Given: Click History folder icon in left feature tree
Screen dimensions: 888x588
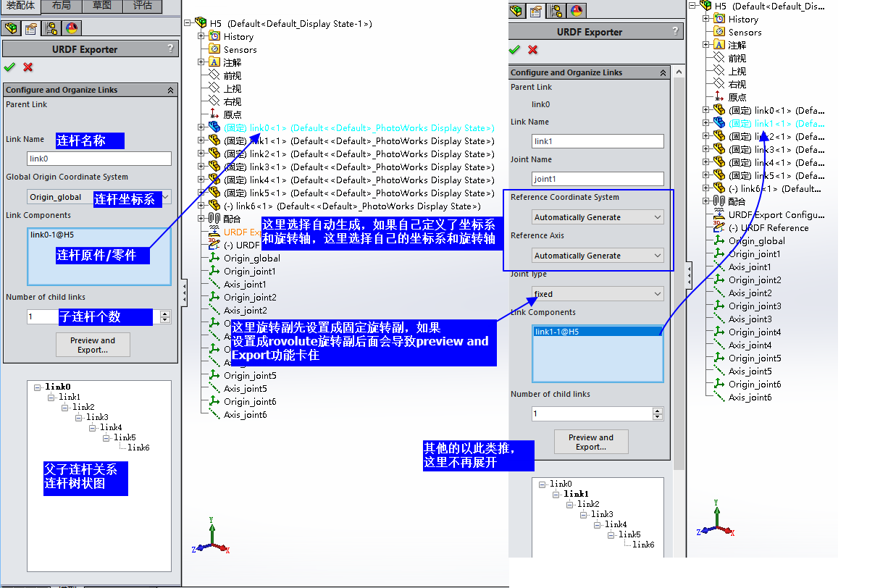Looking at the screenshot, I should point(214,36).
